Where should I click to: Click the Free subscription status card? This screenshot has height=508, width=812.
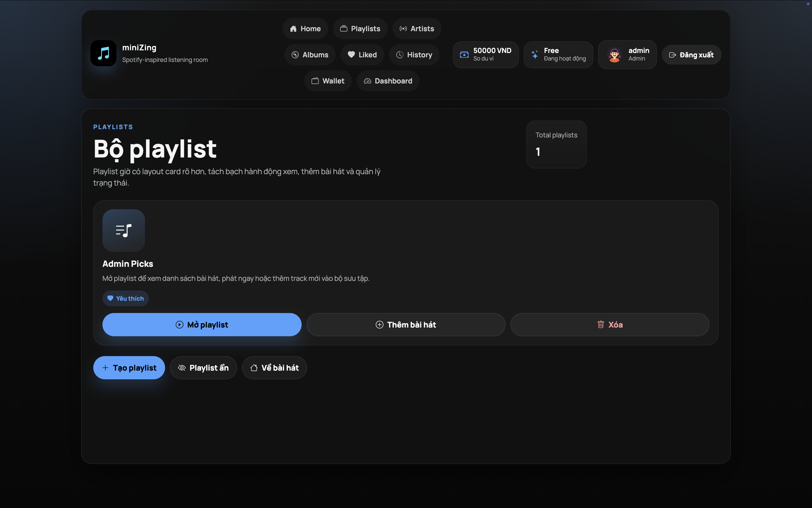coord(558,55)
